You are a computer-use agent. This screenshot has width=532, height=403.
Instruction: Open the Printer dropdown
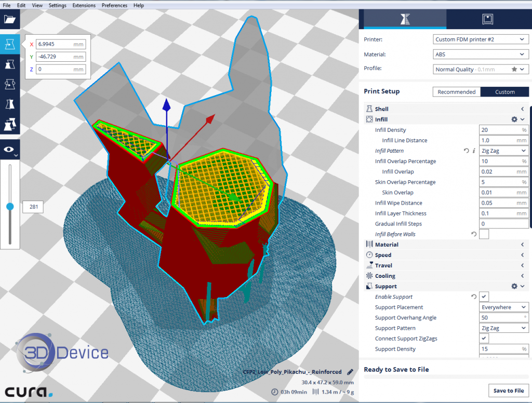point(481,39)
